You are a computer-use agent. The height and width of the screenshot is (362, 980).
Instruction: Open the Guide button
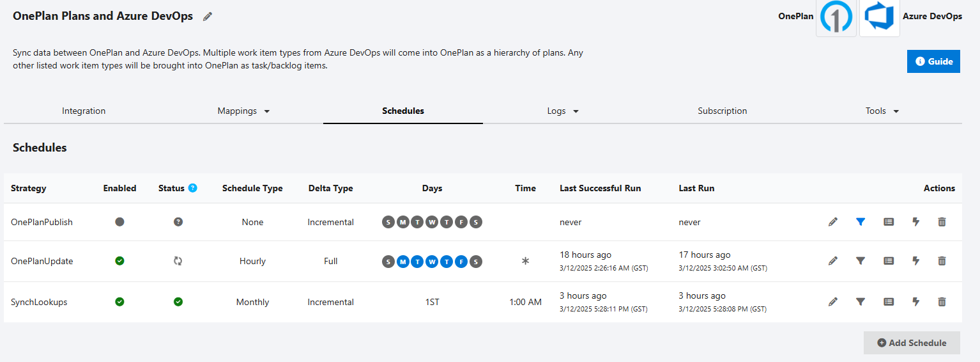point(933,61)
